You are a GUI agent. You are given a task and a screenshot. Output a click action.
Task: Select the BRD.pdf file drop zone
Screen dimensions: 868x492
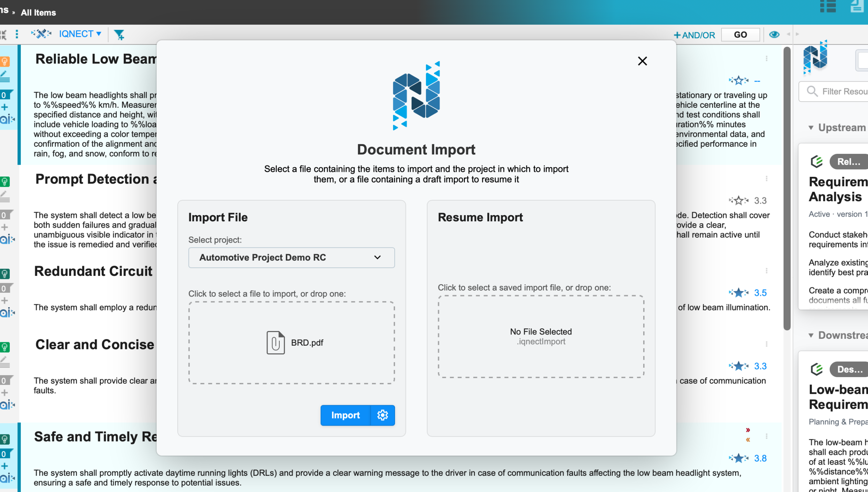(292, 343)
